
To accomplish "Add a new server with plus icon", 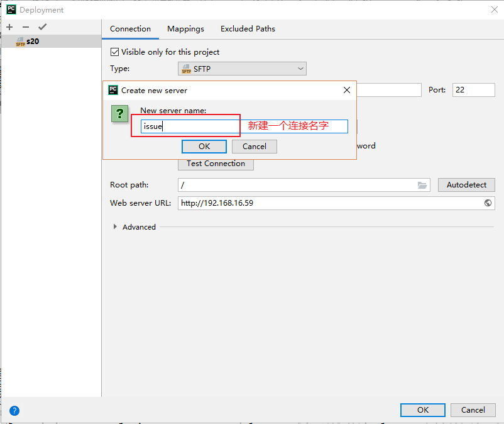I will coord(9,27).
